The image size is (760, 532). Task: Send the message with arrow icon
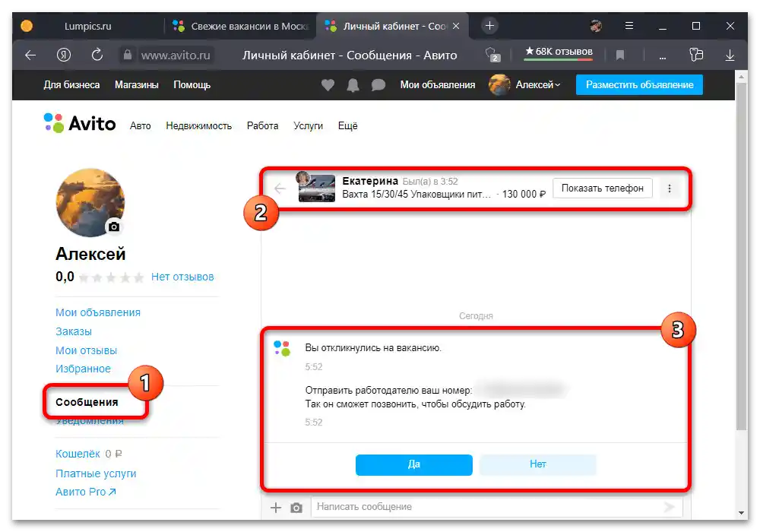point(670,507)
